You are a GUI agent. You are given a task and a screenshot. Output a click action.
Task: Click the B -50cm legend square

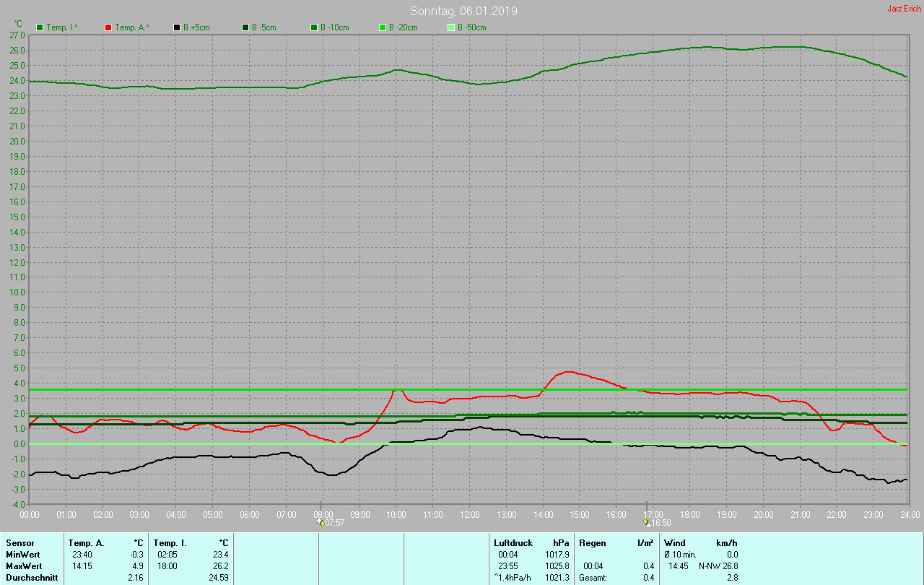451,27
